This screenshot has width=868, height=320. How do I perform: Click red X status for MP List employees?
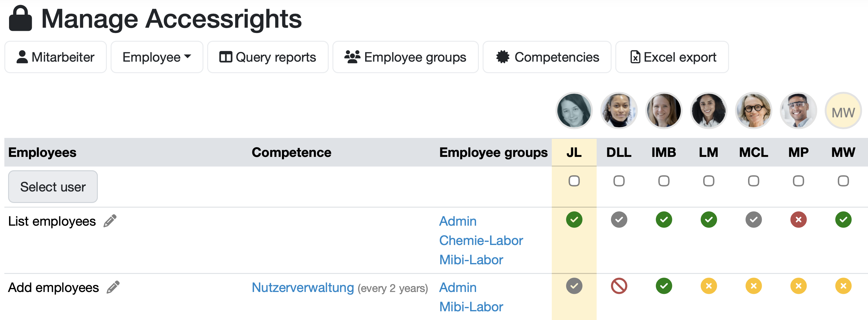click(798, 220)
